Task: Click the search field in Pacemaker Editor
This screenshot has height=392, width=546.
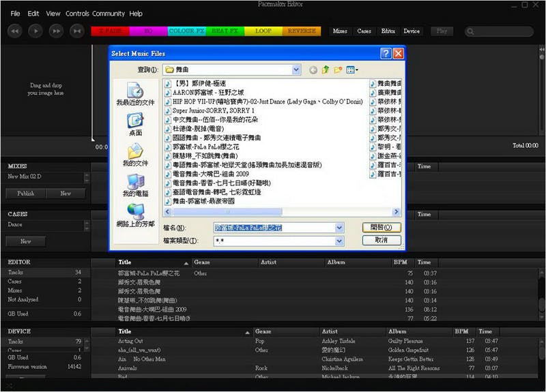Action: (x=499, y=31)
